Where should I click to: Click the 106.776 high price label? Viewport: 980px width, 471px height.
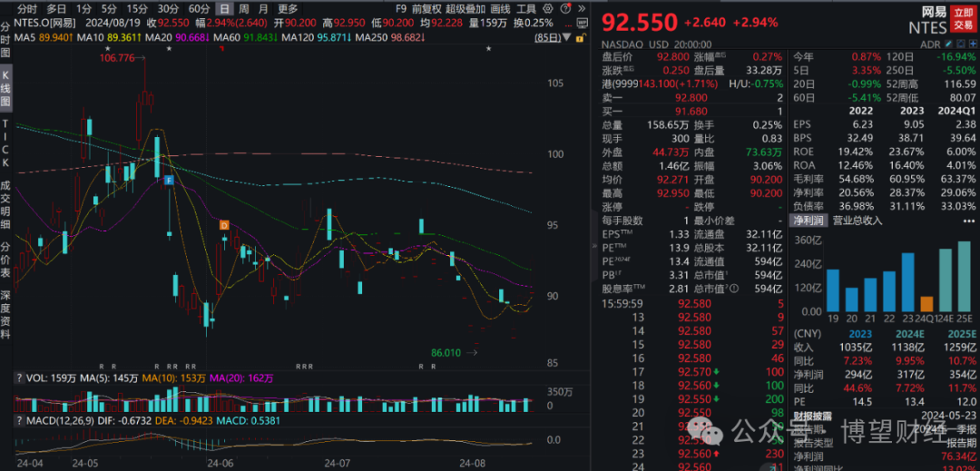pos(117,58)
